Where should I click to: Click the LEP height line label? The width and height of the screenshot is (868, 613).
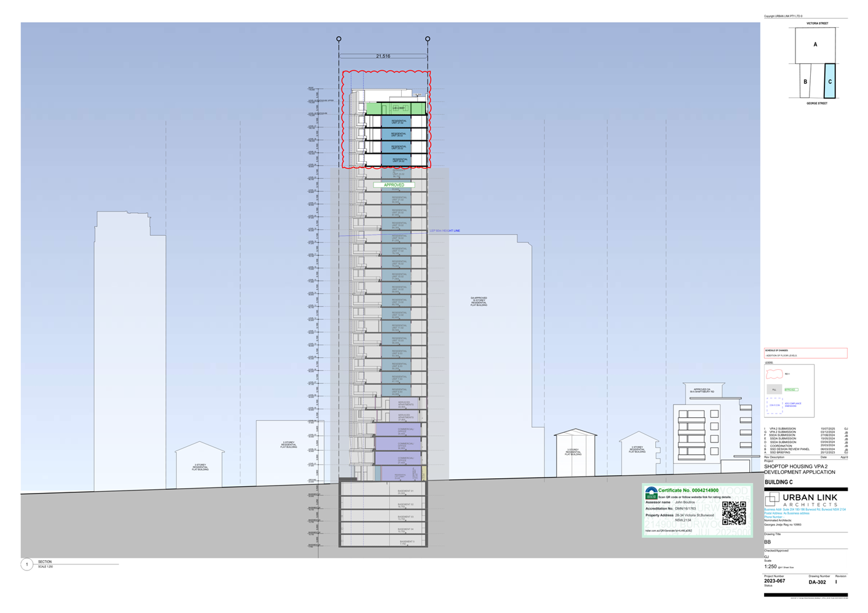coord(445,231)
